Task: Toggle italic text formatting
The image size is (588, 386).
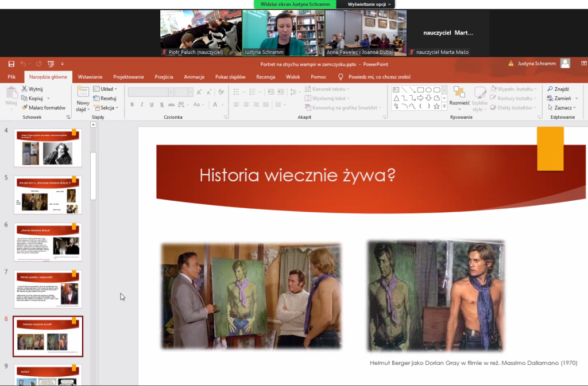Action: (x=142, y=104)
